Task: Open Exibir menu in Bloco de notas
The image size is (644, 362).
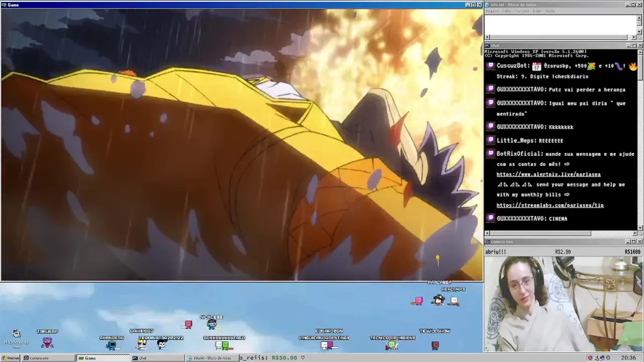Action: tap(537, 11)
